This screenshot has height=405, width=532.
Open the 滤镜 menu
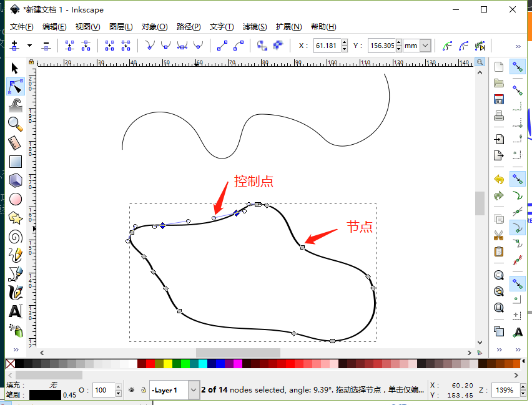click(254, 27)
